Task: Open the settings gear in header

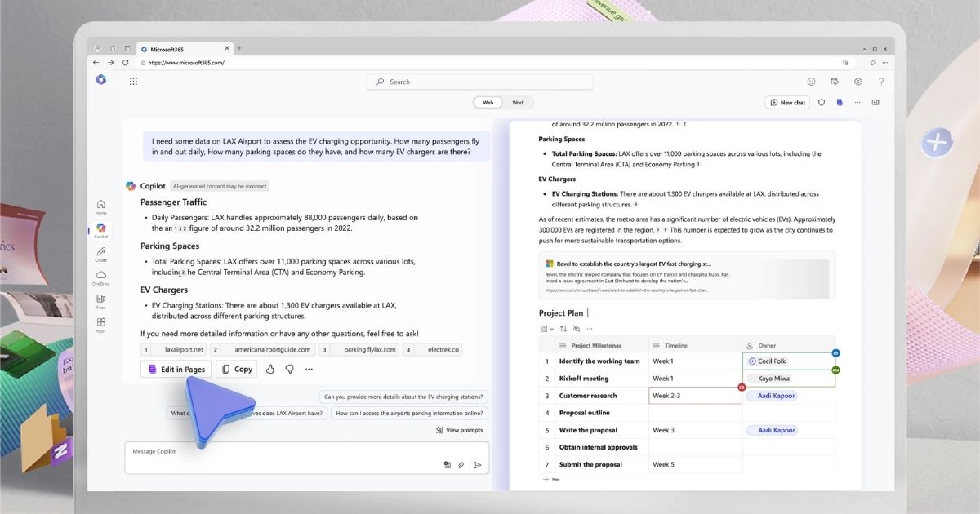Action: coord(858,82)
